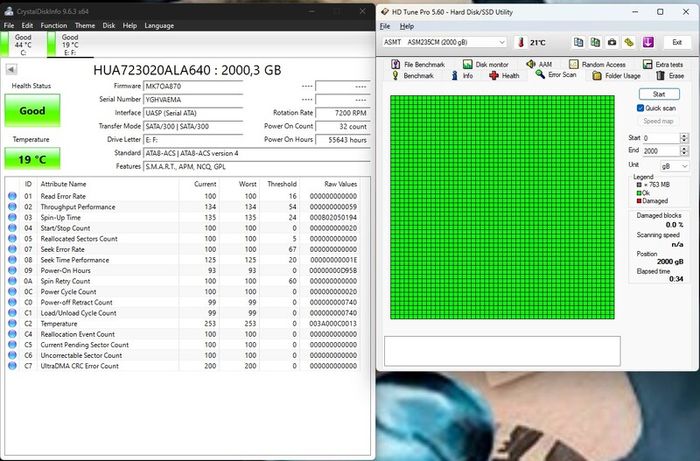Click the Start value spinner arrows
This screenshot has height=461, width=700.
pyautogui.click(x=684, y=138)
